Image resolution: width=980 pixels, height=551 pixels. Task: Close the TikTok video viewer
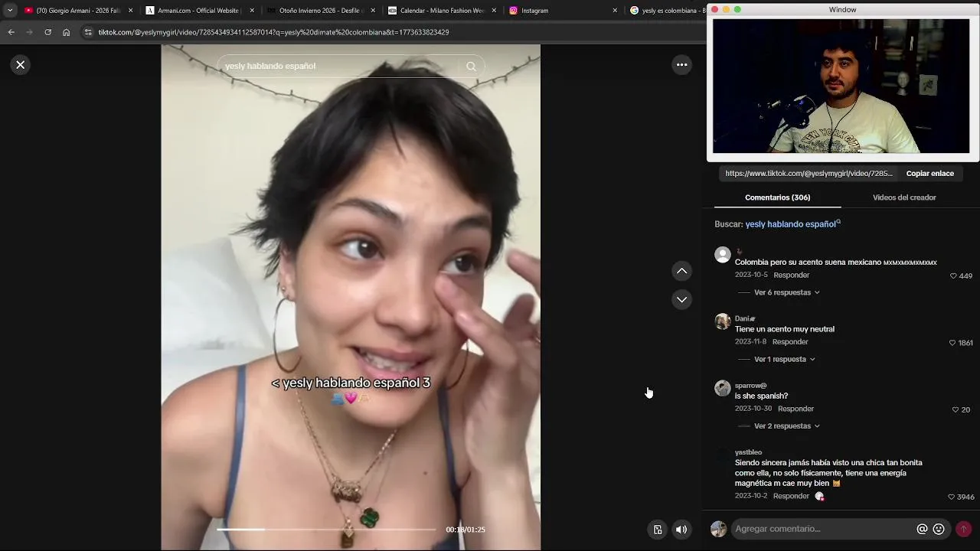[x=21, y=65]
